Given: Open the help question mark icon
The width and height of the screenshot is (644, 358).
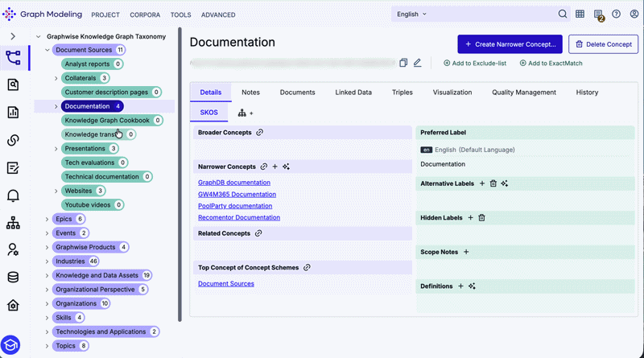Looking at the screenshot, I should click(616, 14).
